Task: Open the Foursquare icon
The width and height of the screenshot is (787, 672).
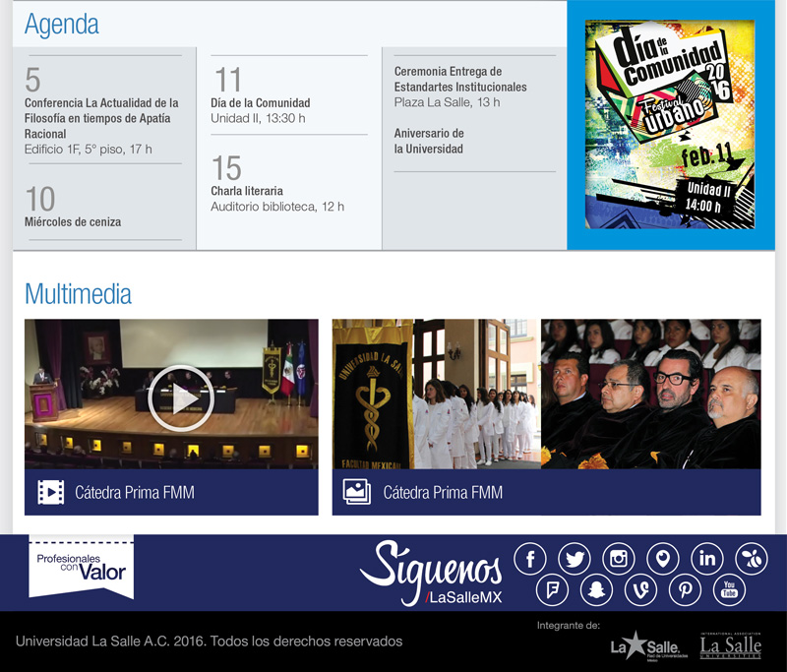Action: pos(552,590)
